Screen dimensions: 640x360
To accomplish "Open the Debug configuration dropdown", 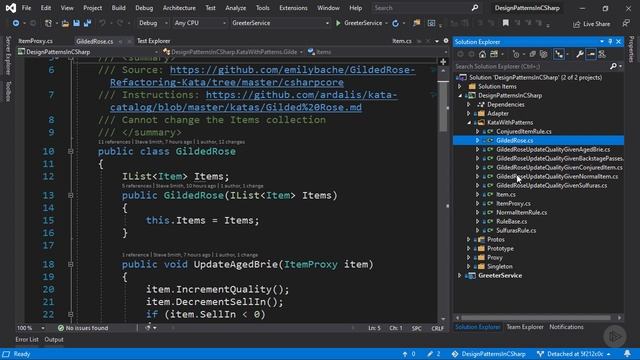I will pyautogui.click(x=153, y=23).
